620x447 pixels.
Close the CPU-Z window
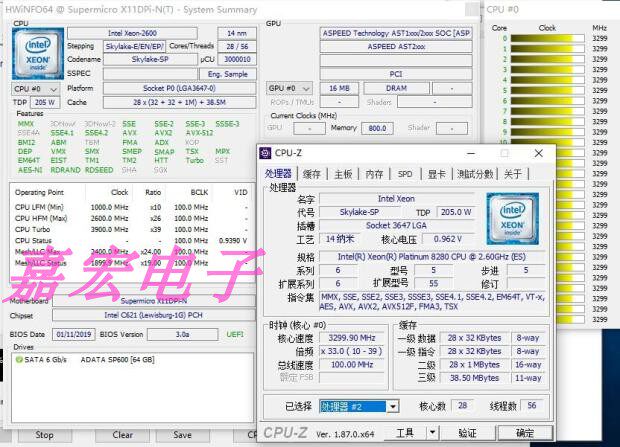[539, 153]
